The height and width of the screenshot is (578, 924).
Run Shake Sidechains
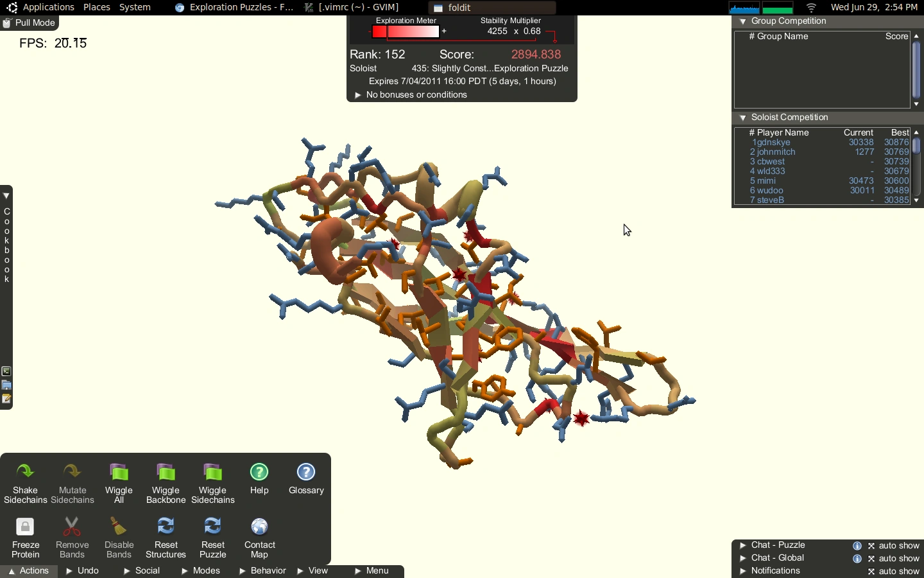[25, 482]
